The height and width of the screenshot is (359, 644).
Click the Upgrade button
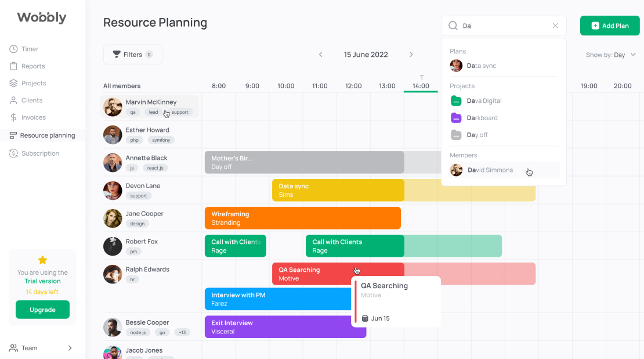42,310
